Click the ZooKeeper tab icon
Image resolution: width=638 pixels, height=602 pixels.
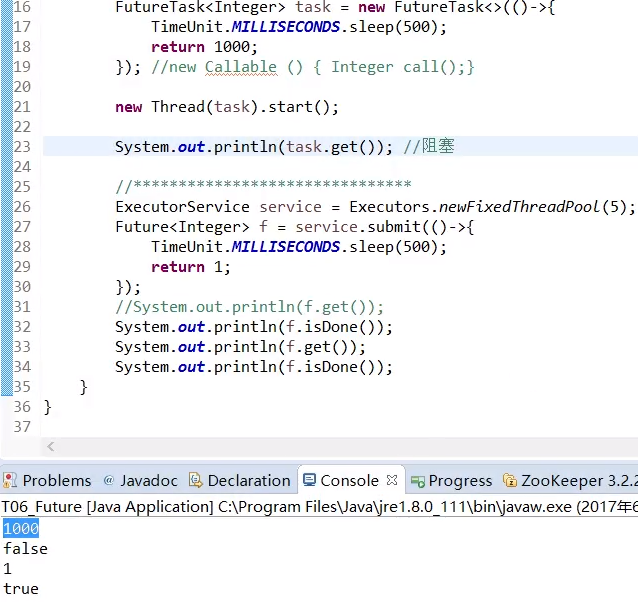[509, 480]
